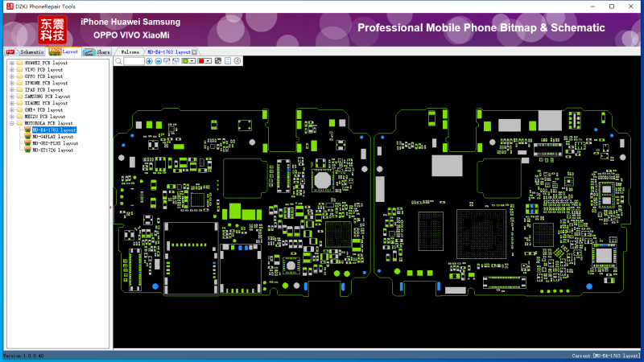Open the green color dropdown

(x=192, y=61)
